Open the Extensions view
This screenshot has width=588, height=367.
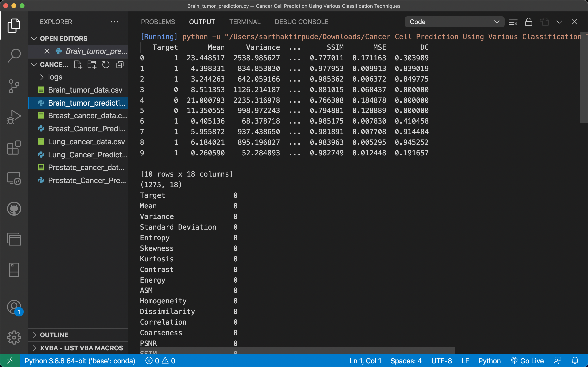tap(14, 148)
